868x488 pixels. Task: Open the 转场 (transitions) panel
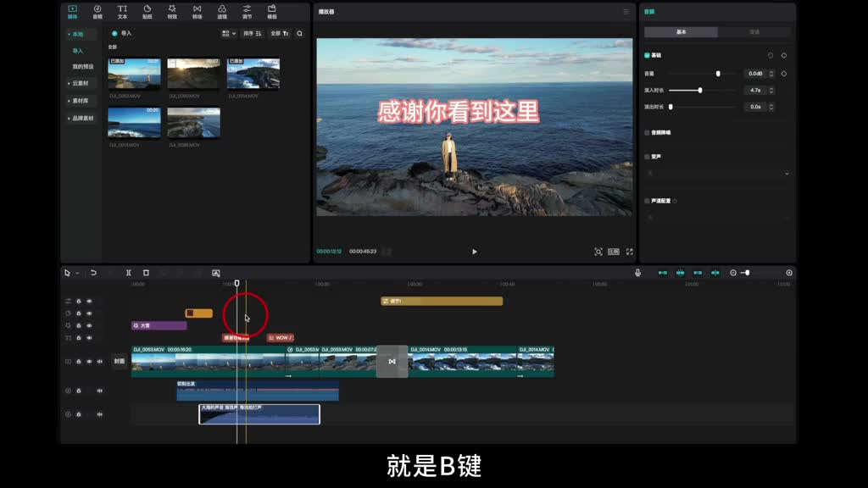[197, 11]
